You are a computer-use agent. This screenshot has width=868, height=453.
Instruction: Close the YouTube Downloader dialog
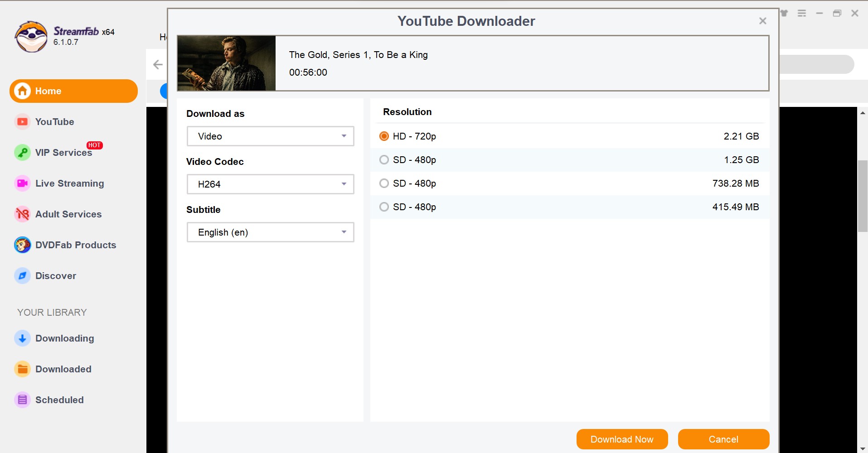pyautogui.click(x=763, y=21)
